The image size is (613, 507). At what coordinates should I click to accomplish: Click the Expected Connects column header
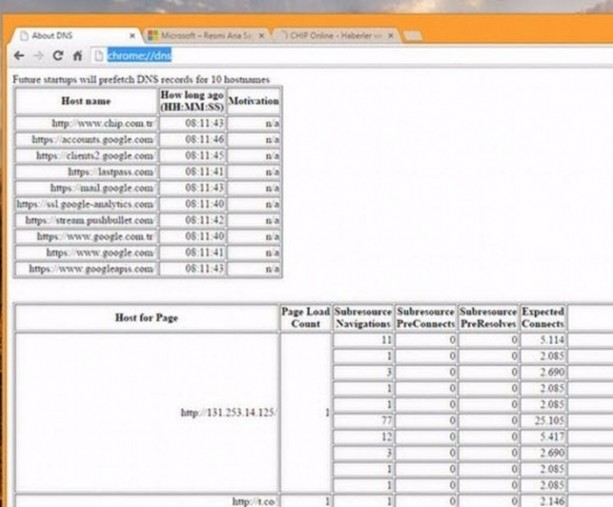(x=543, y=318)
